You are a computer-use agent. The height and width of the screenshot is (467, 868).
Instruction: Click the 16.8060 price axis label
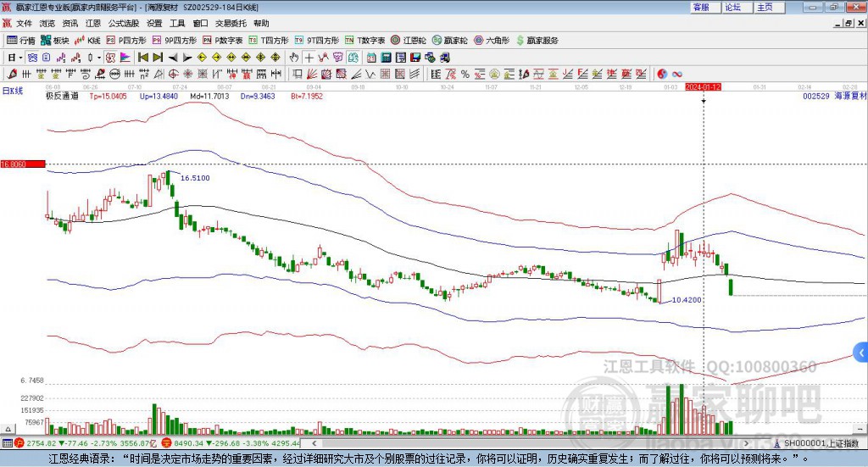click(x=23, y=164)
